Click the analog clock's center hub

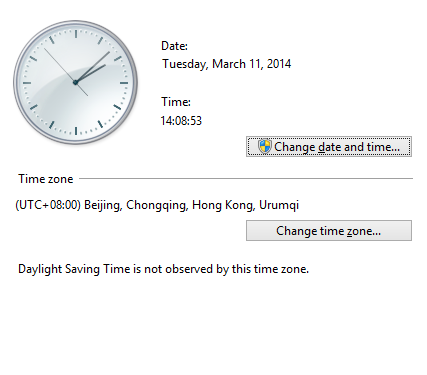[76, 82]
